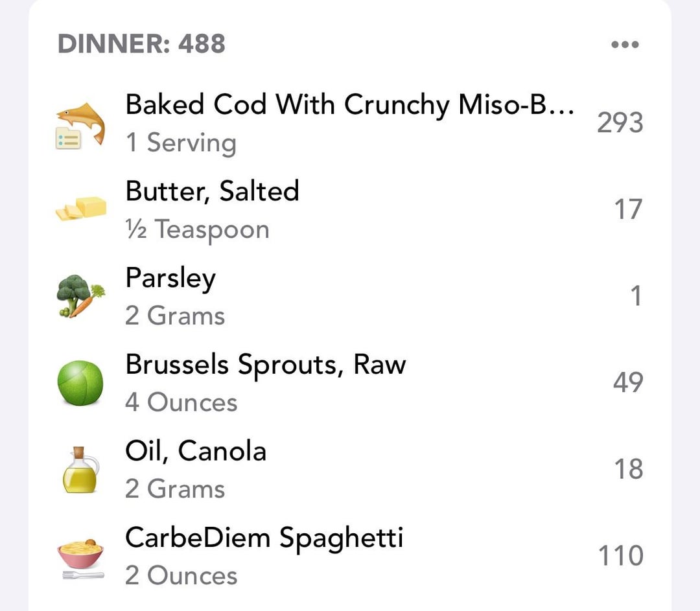
Task: Tap the green Brussels sprout icon
Action: pyautogui.click(x=80, y=383)
